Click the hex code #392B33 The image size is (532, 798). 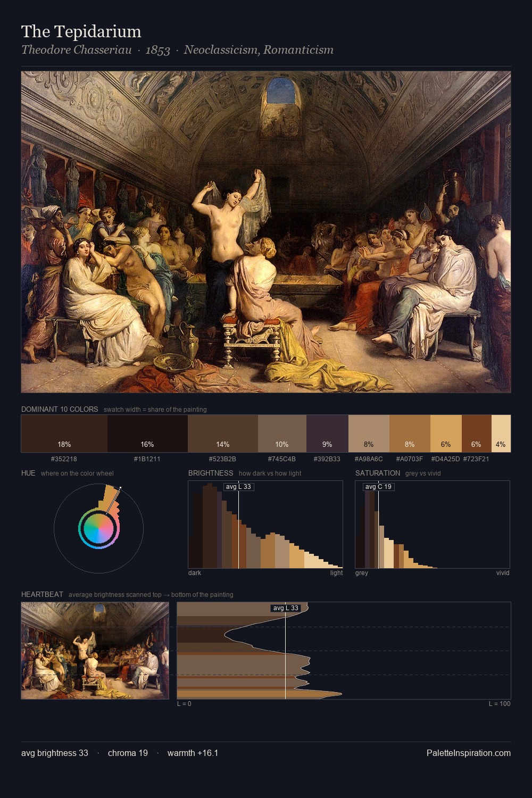pos(327,459)
